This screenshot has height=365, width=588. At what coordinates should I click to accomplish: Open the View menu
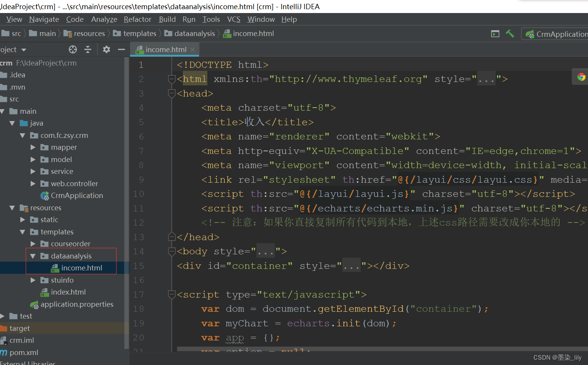14,19
